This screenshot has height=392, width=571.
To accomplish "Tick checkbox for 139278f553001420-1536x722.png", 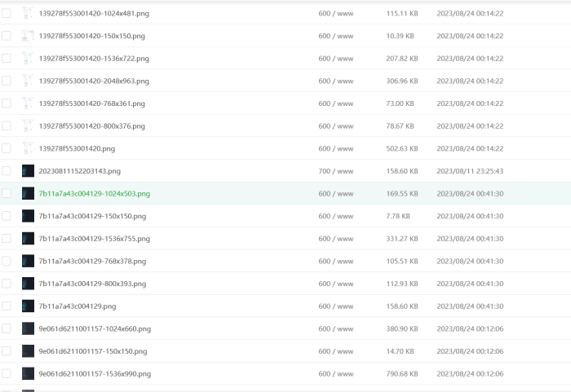I will pyautogui.click(x=7, y=59).
